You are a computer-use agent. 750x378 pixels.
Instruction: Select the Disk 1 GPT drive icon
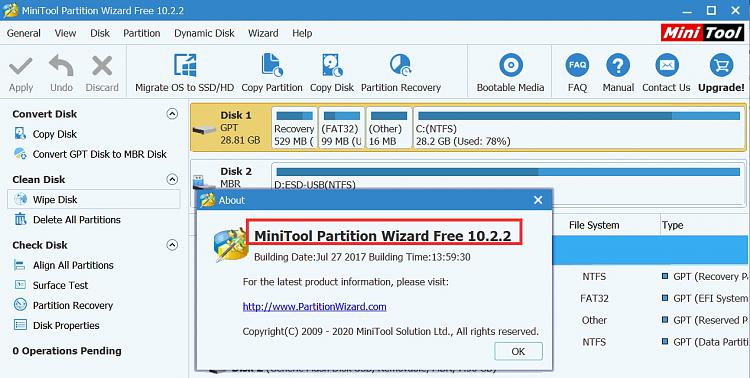204,130
